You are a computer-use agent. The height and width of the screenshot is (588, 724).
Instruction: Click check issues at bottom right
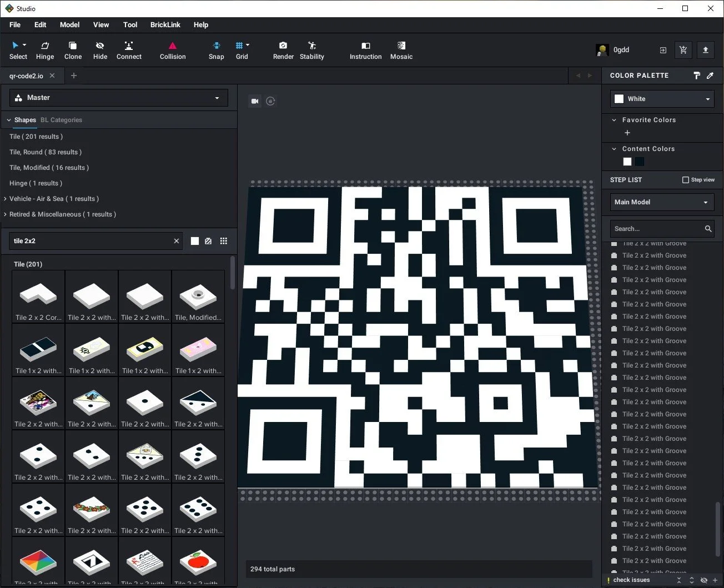point(631,580)
